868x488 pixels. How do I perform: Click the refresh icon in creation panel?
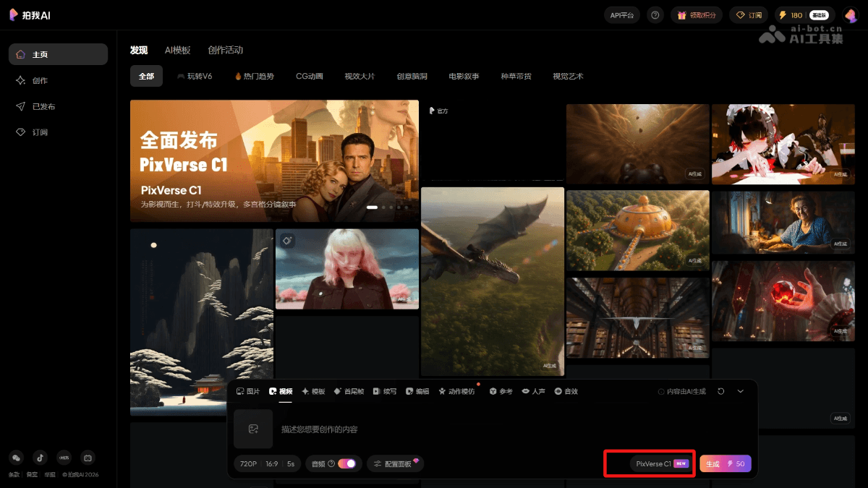click(721, 391)
